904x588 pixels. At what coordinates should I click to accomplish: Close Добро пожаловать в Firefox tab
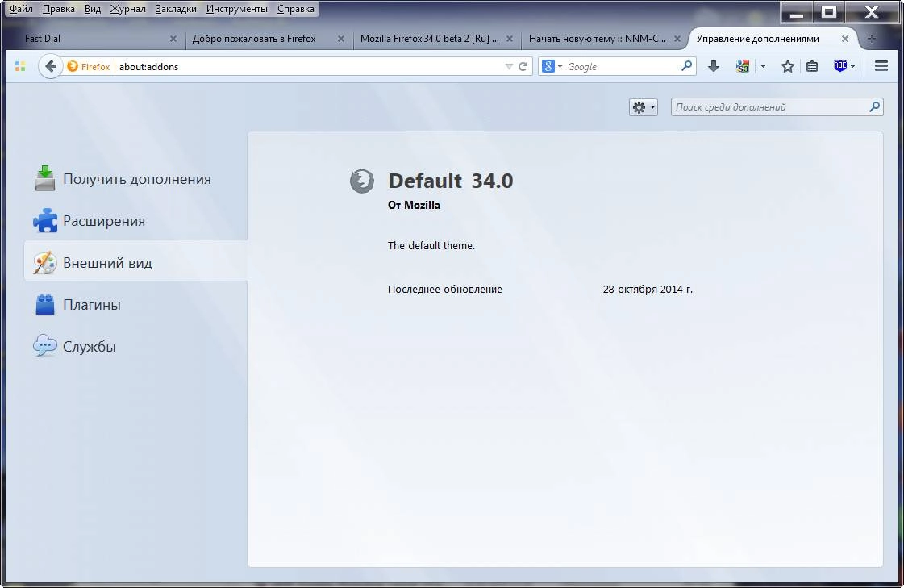(341, 39)
